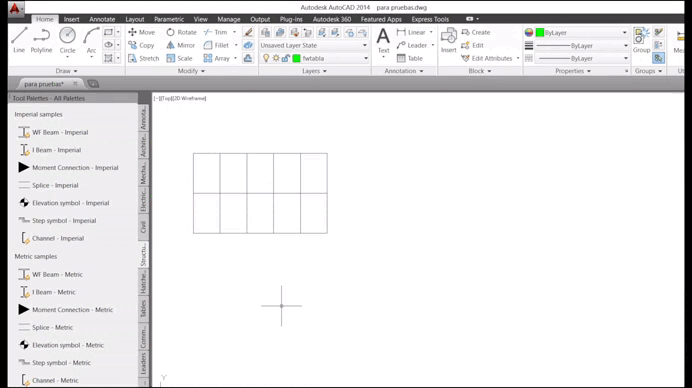Click the Move tool
This screenshot has height=388, width=692.
coord(141,32)
